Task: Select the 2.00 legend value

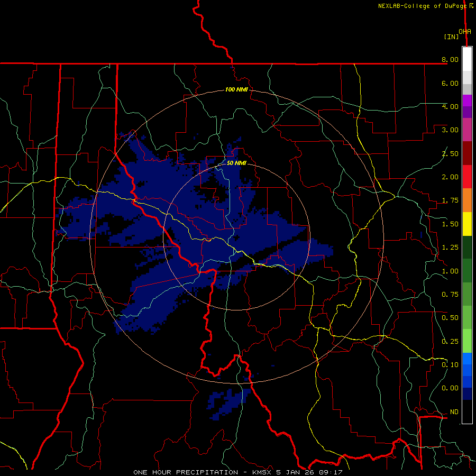Action: (x=450, y=177)
